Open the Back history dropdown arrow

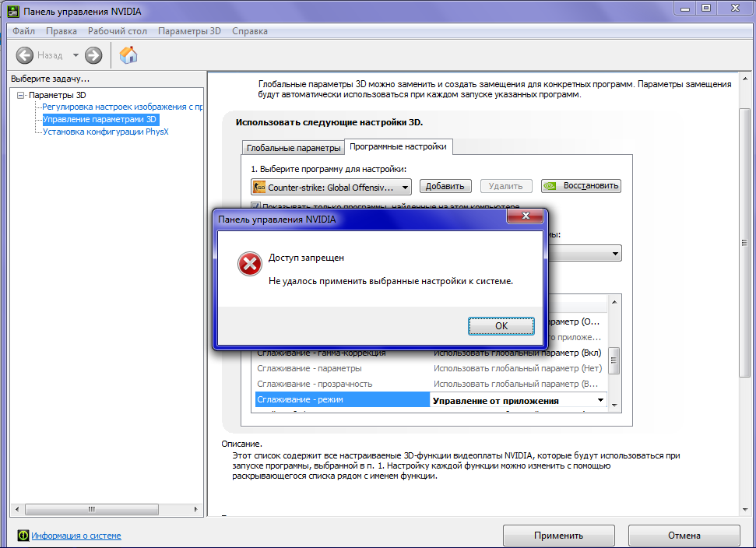(76, 55)
